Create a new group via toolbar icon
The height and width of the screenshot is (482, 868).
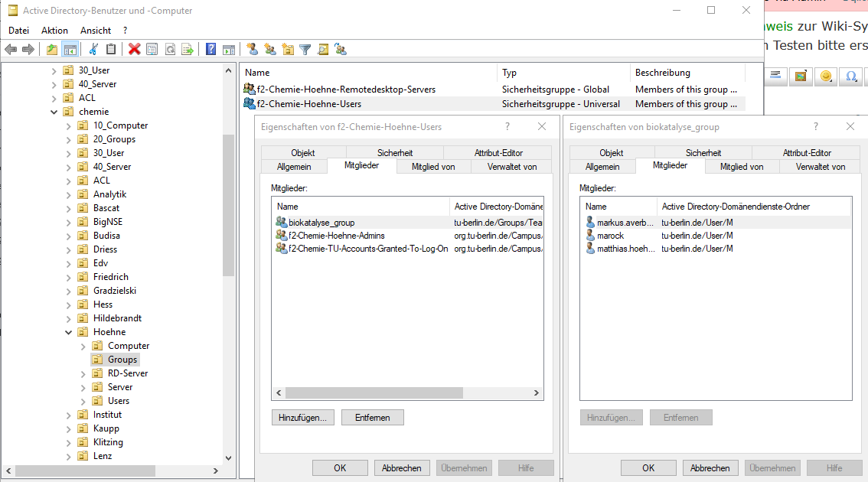[270, 49]
